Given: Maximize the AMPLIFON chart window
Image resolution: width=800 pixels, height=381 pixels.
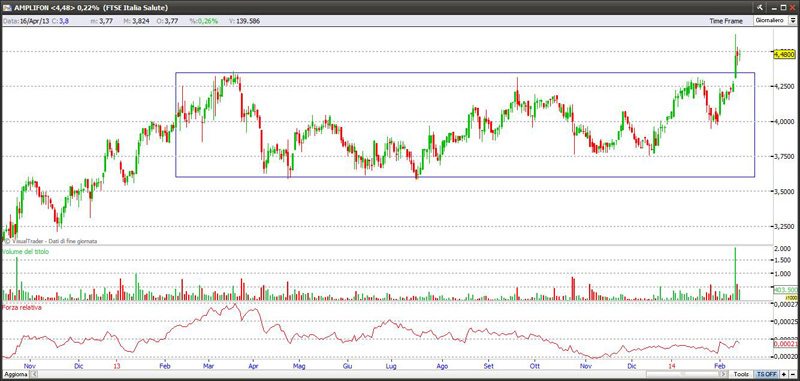Looking at the screenshot, I should tap(783, 8).
